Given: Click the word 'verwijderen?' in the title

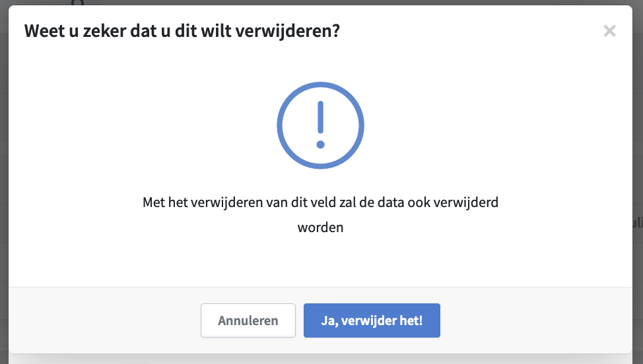Looking at the screenshot, I should point(289,31).
